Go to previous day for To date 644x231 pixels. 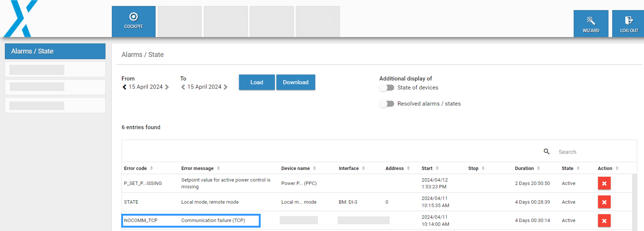coord(183,87)
